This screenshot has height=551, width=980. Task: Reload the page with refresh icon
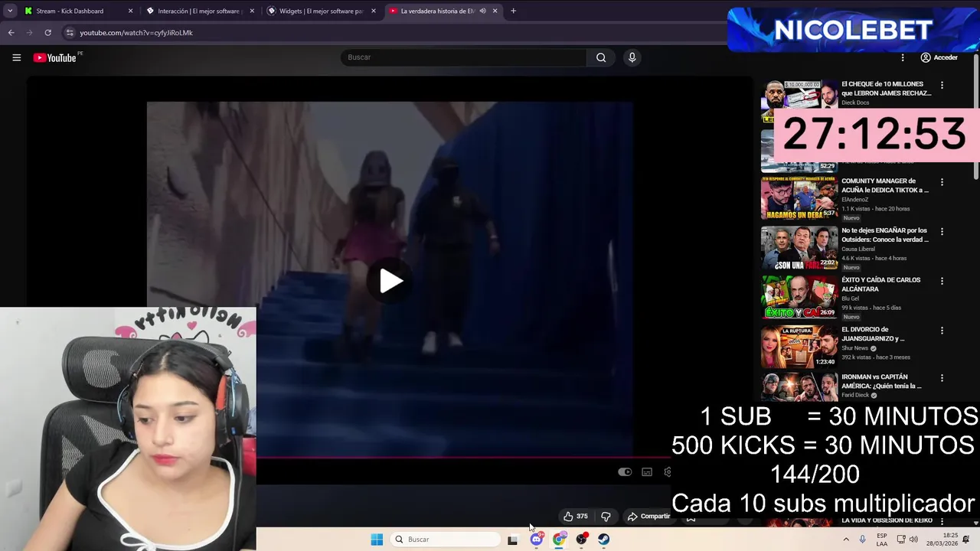coord(47,32)
